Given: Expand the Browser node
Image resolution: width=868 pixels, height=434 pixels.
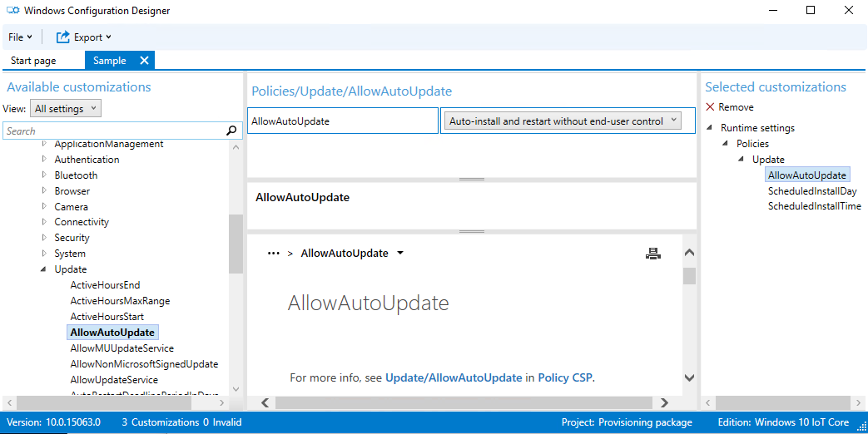Looking at the screenshot, I should (x=44, y=190).
